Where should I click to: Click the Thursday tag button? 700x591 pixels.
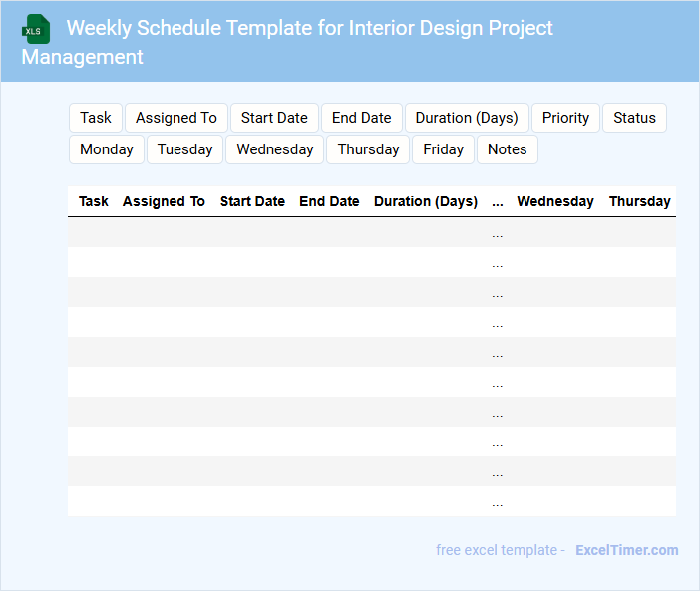coord(368,149)
